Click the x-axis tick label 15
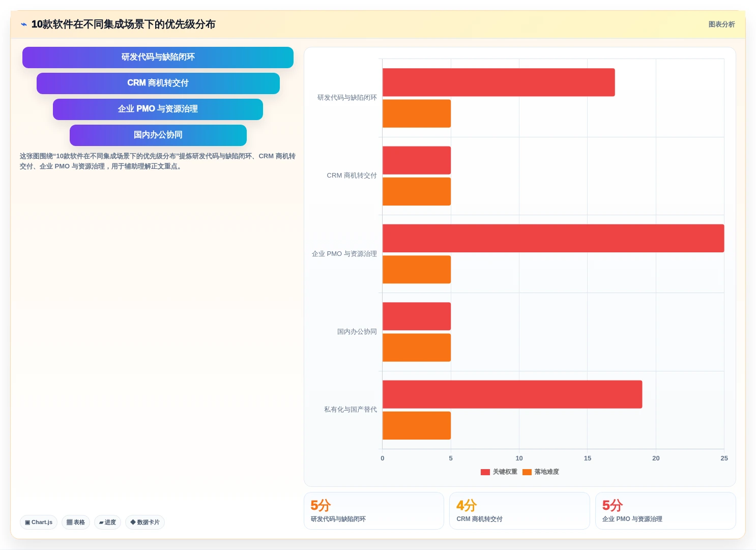The height and width of the screenshot is (550, 756). click(x=588, y=458)
